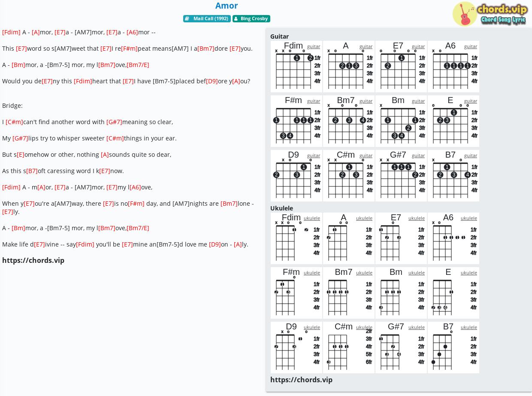The height and width of the screenshot is (396, 532).
Task: Click ukulele link above Bm7 chord diagram
Action: [364, 273]
